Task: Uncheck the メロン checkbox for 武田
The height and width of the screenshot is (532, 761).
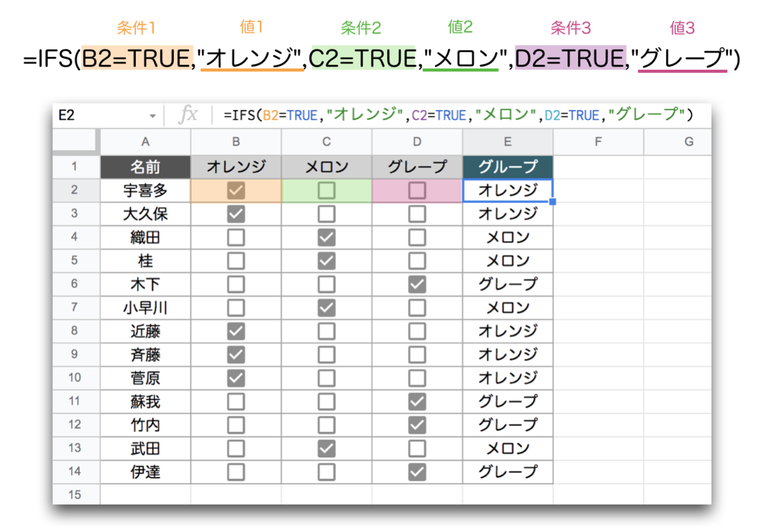Action: pyautogui.click(x=327, y=448)
